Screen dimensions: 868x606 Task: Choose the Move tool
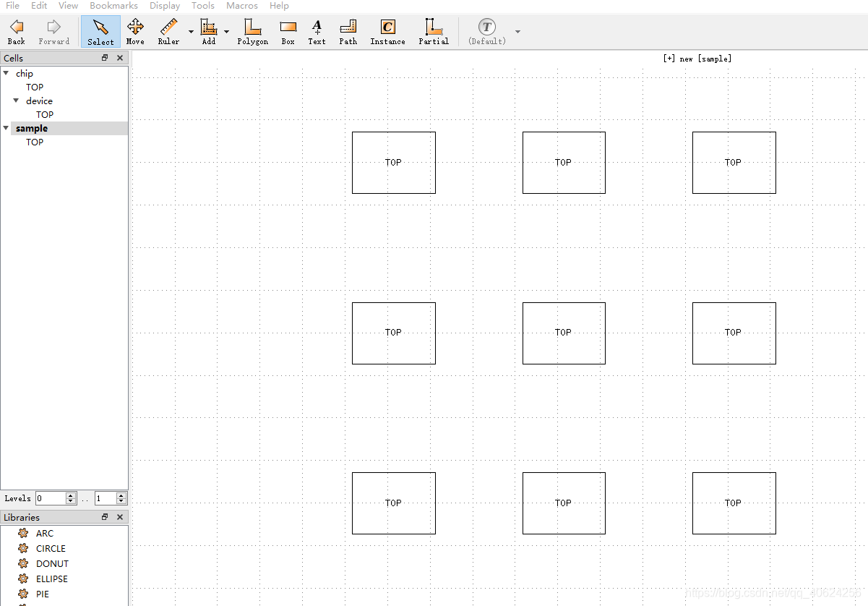(135, 31)
